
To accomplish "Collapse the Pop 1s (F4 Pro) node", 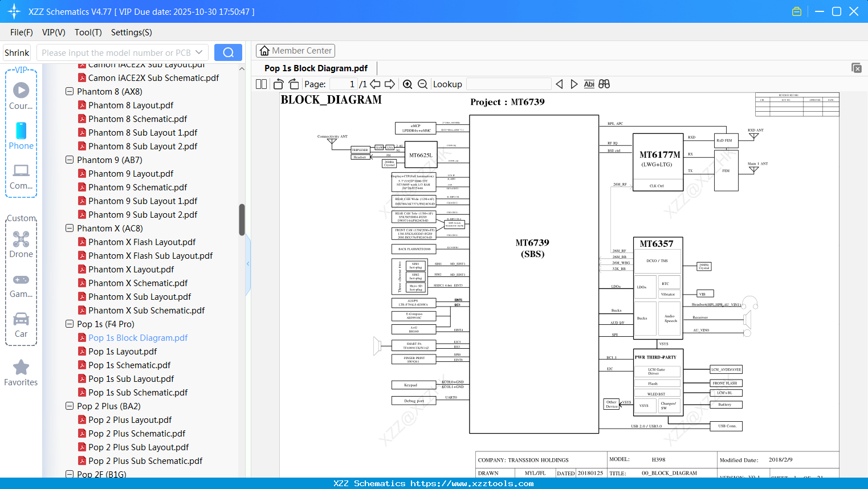I will 69,324.
